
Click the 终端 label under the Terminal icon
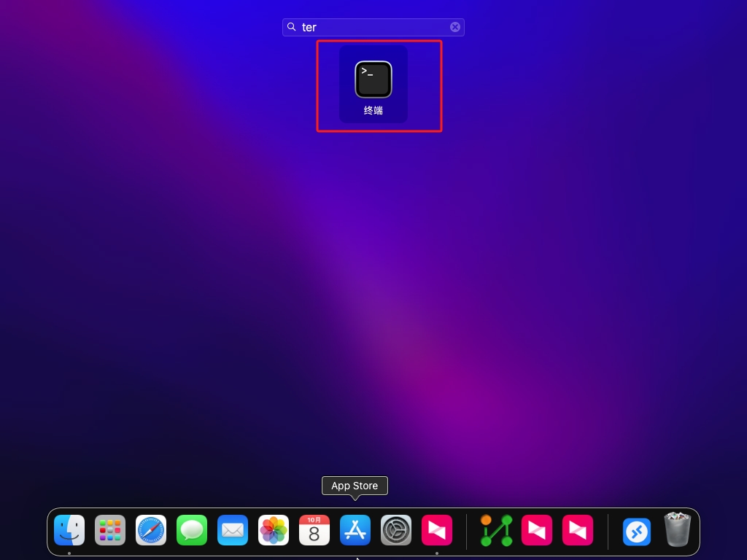coord(373,111)
